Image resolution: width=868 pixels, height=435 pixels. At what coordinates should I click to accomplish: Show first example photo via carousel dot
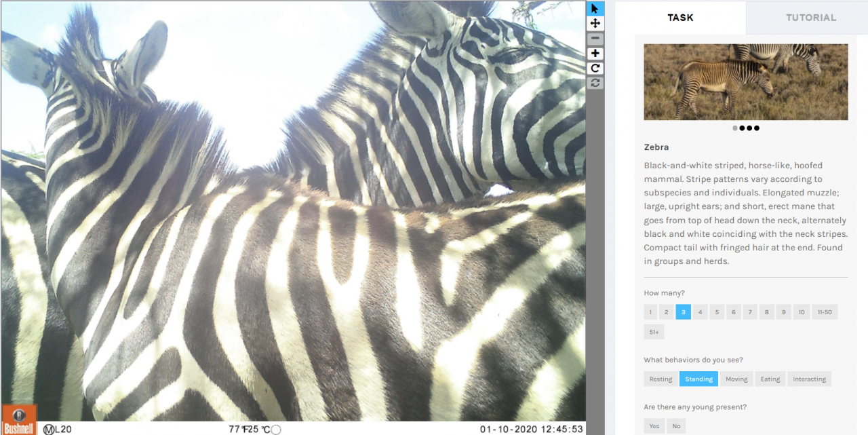pos(735,128)
